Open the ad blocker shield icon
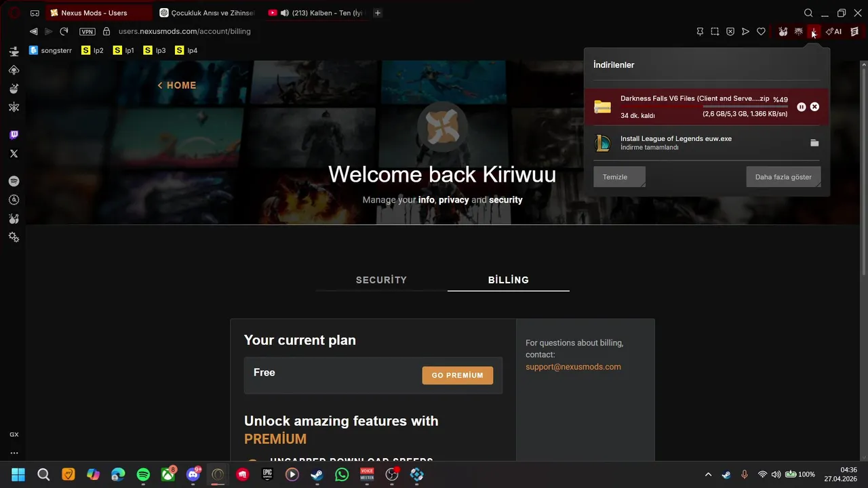Screen dimensions: 868x488 coord(730,31)
